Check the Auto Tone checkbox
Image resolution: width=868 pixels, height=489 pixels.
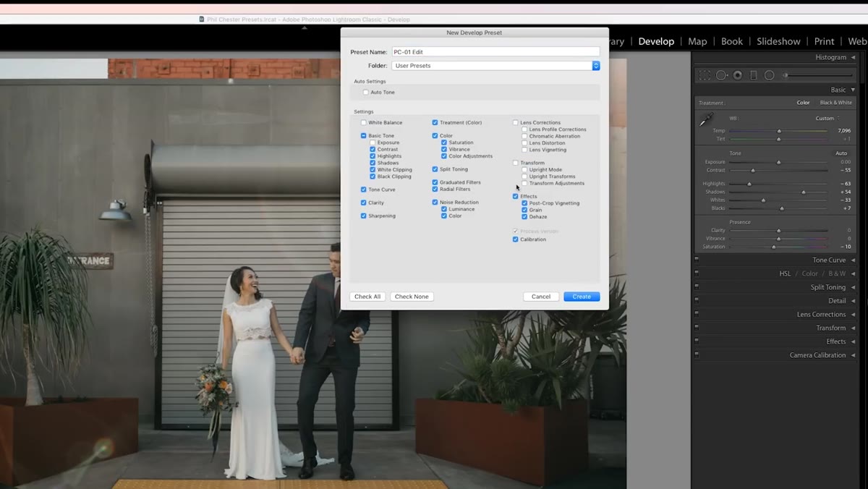(x=366, y=93)
